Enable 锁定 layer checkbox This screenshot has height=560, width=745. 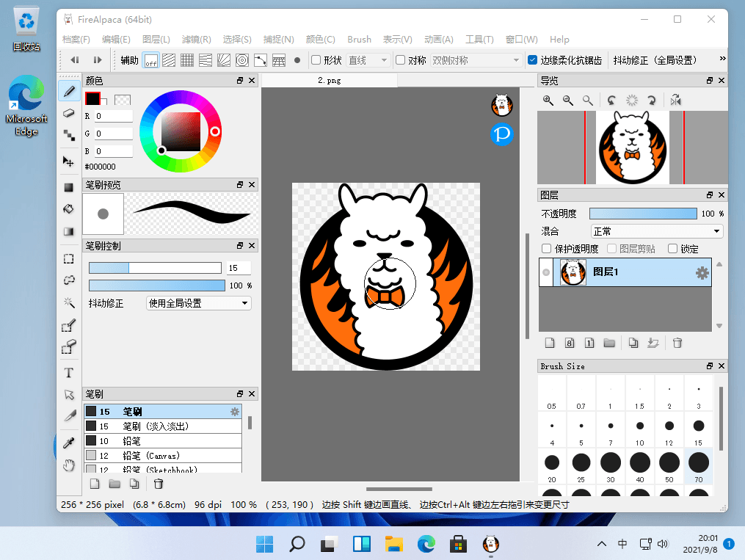tap(673, 248)
